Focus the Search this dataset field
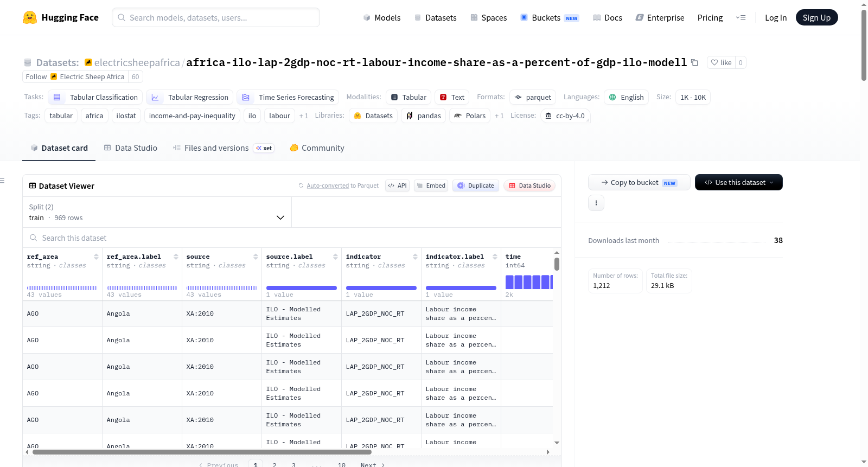This screenshot has height=467, width=868. coord(292,238)
